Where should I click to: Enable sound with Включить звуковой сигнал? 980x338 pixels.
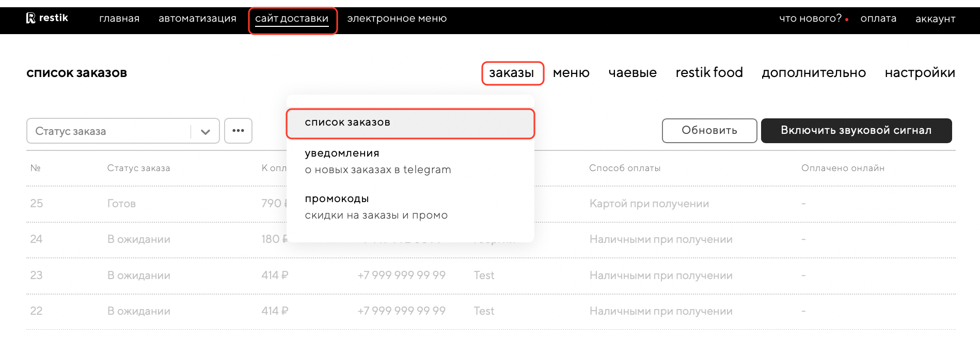pos(856,131)
